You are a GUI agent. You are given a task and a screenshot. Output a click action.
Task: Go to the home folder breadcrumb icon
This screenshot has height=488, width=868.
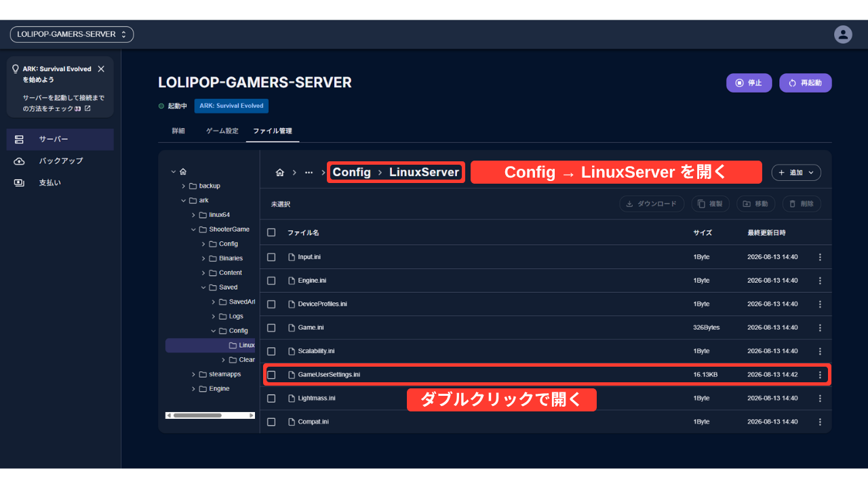[x=280, y=173]
